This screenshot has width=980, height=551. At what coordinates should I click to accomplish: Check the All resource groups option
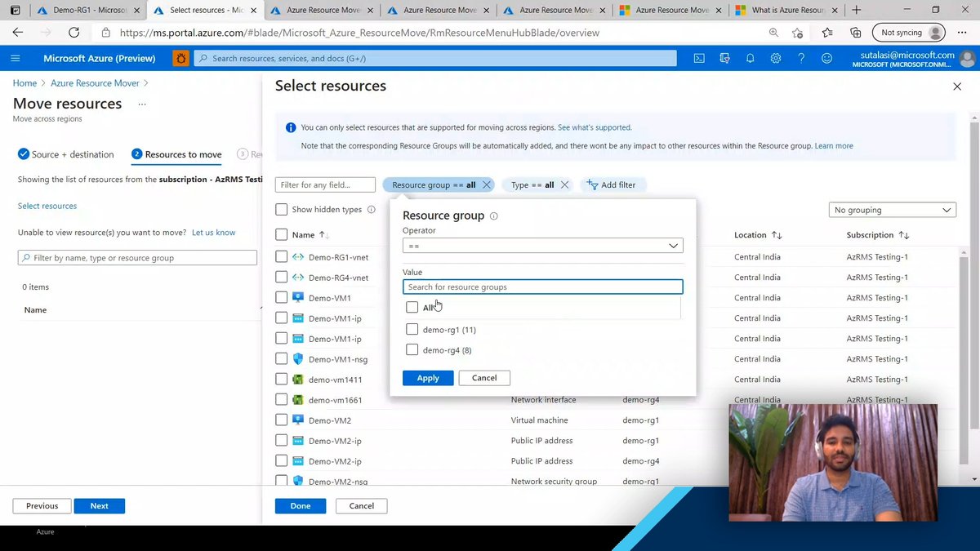pyautogui.click(x=412, y=308)
